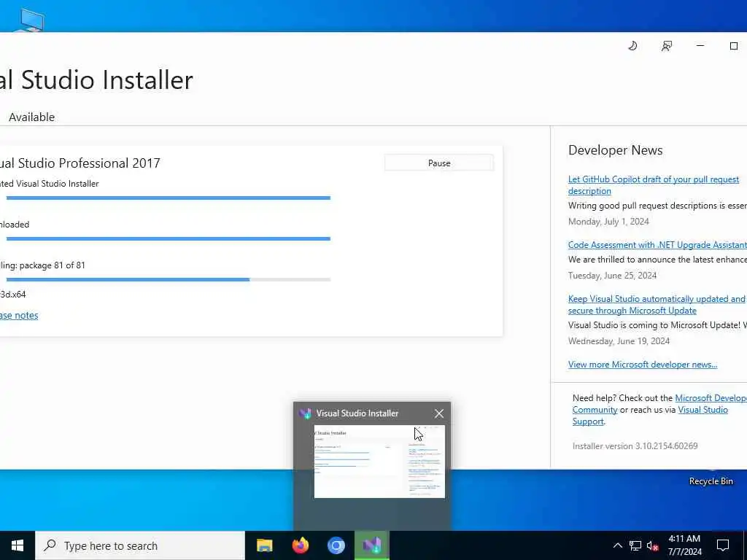
Task: Launch Chromium browser from the taskbar
Action: click(x=336, y=545)
